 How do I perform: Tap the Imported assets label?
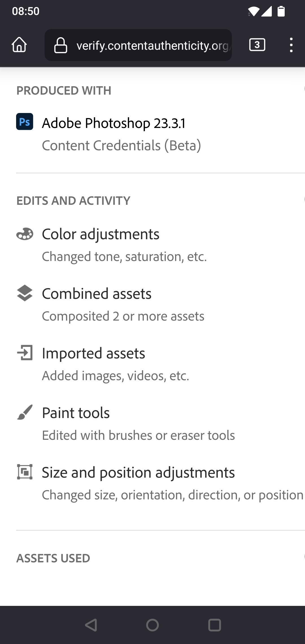pyautogui.click(x=93, y=353)
